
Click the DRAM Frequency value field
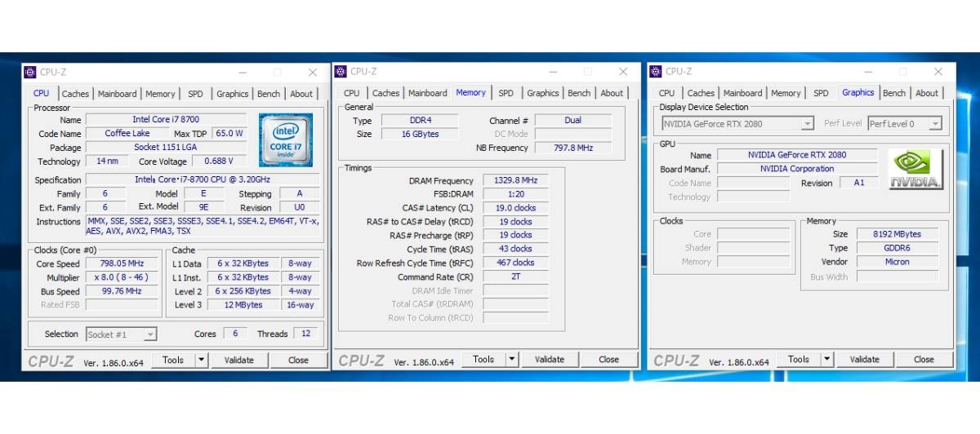(515, 181)
